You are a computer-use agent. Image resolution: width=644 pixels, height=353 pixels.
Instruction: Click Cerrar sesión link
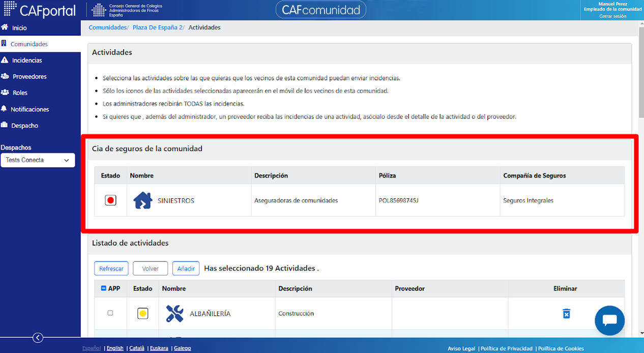(612, 16)
